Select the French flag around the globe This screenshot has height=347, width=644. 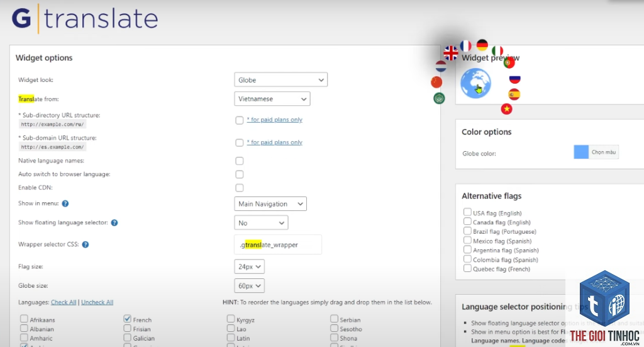(466, 45)
